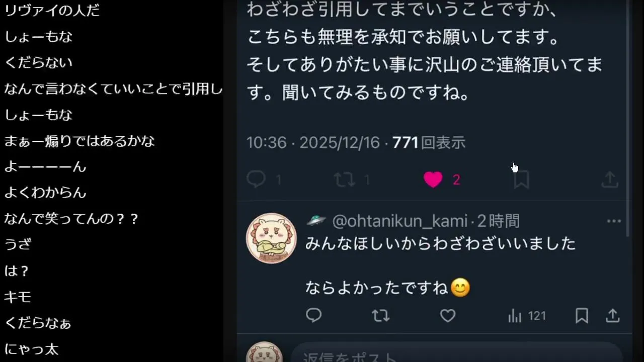Image resolution: width=644 pixels, height=362 pixels.
Task: Share the ohtanikun_kami reply
Action: pos(612,315)
